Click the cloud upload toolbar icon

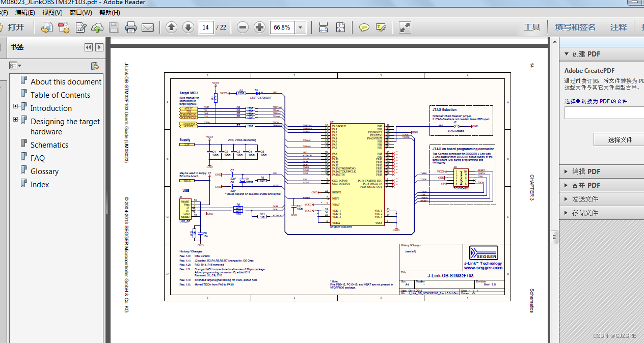click(97, 27)
